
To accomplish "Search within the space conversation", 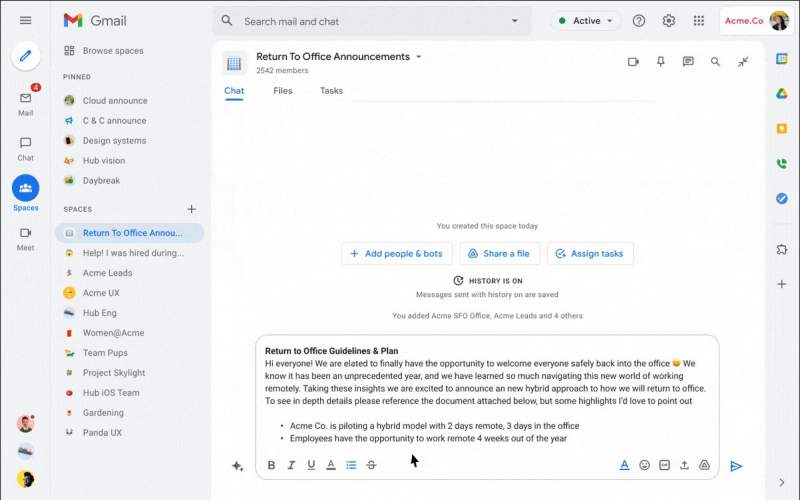I will 715,62.
